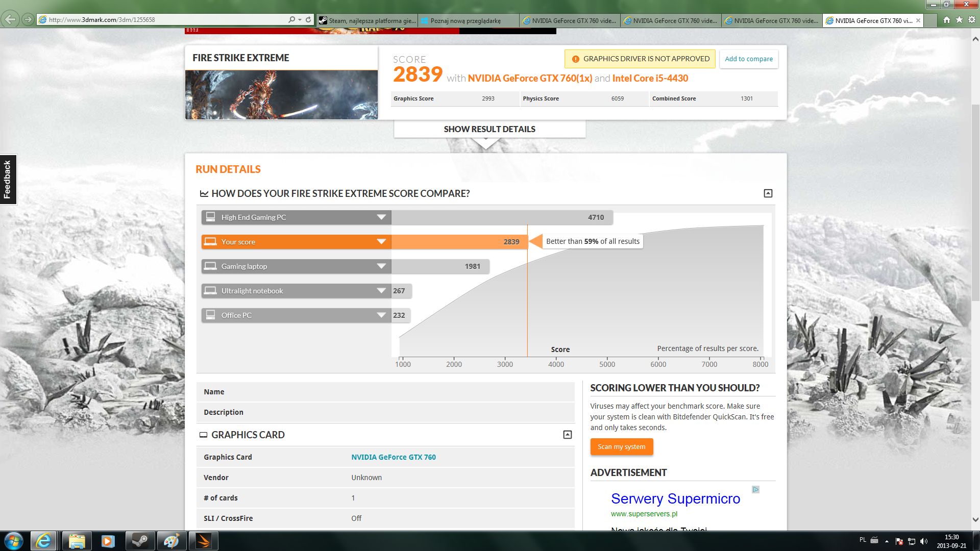The height and width of the screenshot is (551, 980).
Task: Expand the SHOW RESULT DETAILS panel
Action: 489,129
